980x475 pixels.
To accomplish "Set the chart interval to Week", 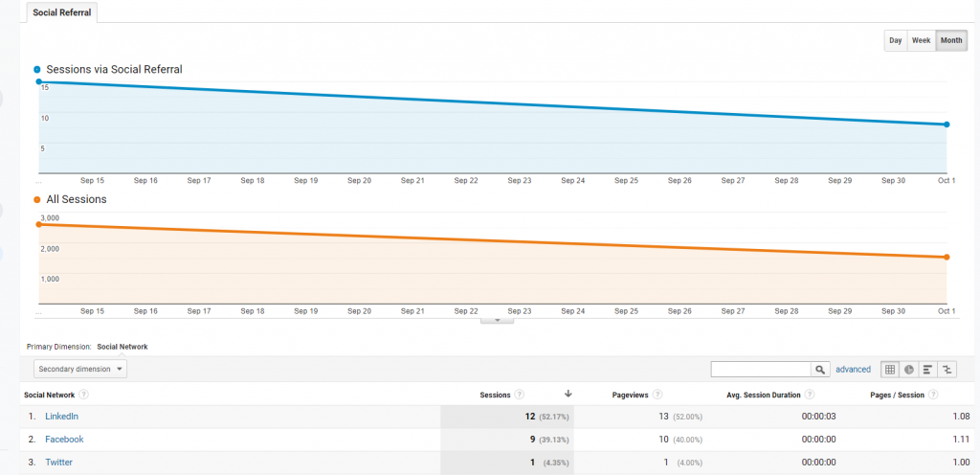I will coord(922,40).
